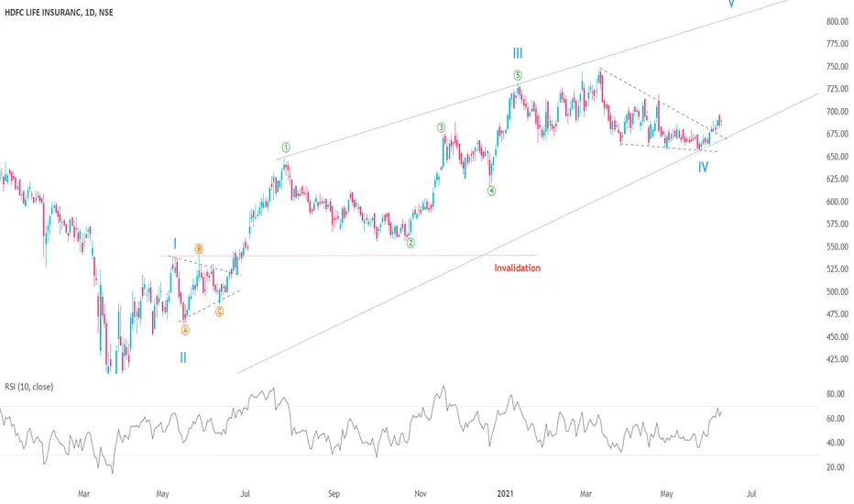Select the 475.00 price axis label
The height and width of the screenshot is (504, 854).
point(838,313)
